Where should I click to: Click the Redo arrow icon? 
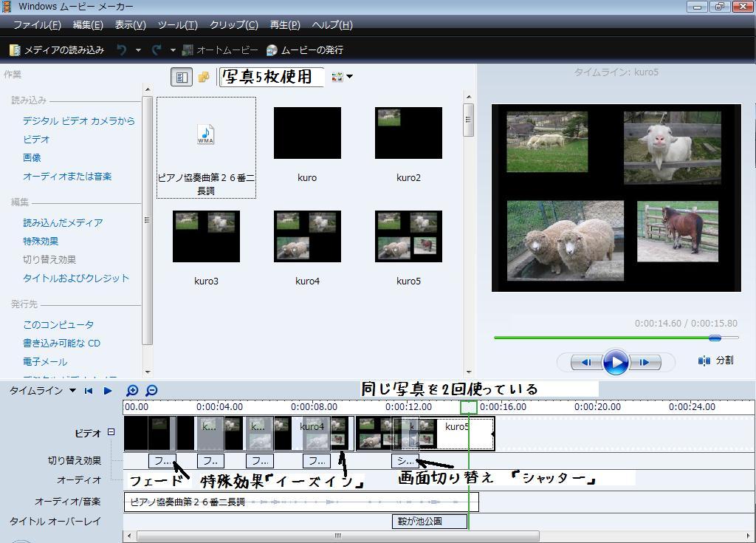click(x=157, y=49)
